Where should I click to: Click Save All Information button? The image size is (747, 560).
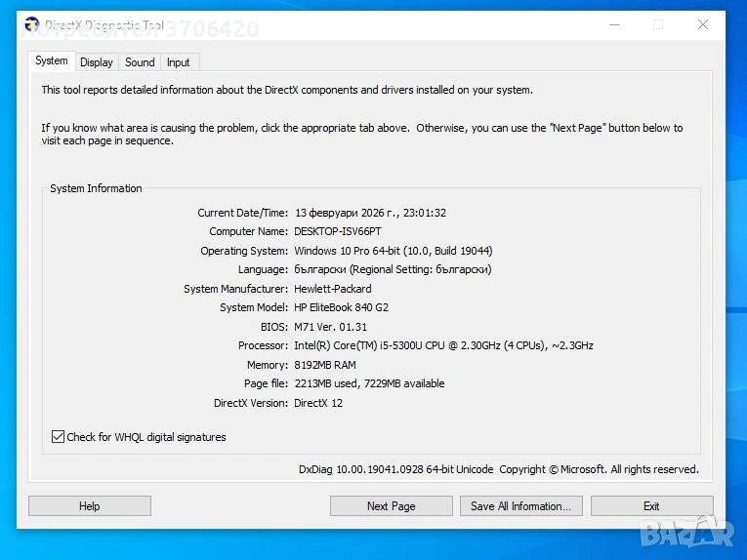click(x=520, y=506)
